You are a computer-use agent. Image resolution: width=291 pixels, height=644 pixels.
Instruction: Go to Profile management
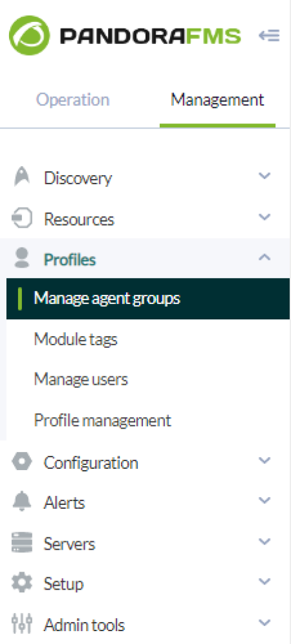(102, 420)
